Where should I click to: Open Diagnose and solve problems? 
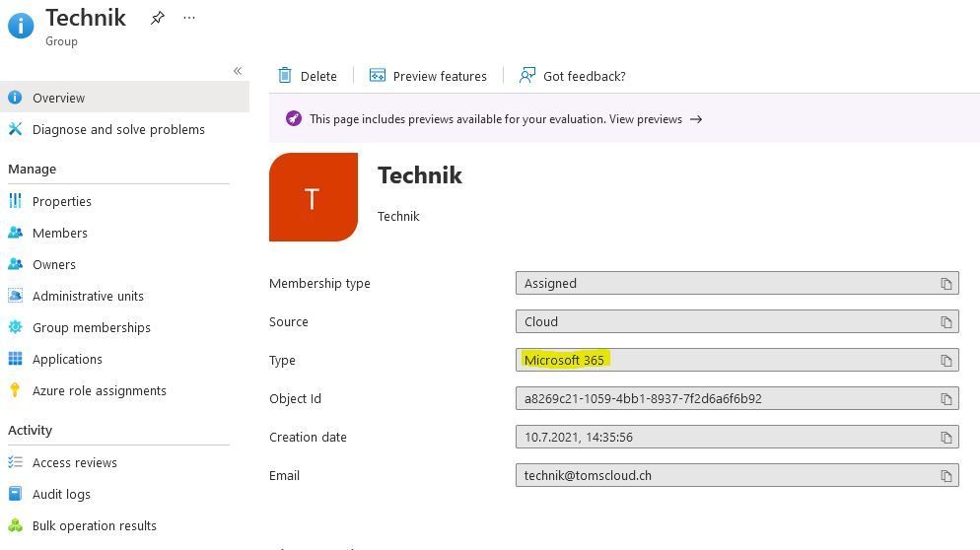click(x=118, y=129)
